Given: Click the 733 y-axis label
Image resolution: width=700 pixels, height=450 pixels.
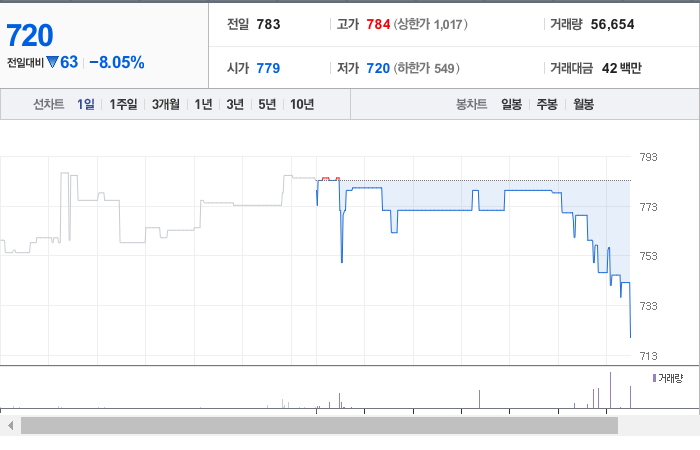Looking at the screenshot, I should tap(648, 306).
